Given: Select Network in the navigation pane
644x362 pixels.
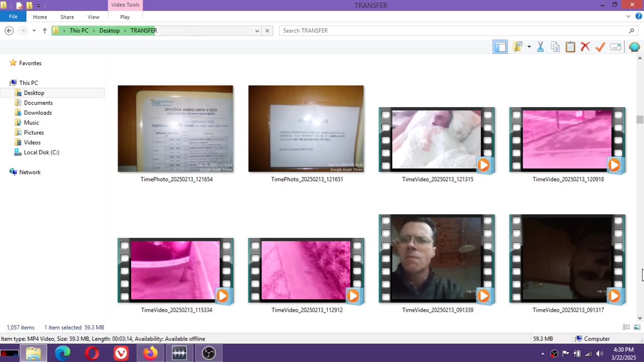Looking at the screenshot, I should coord(30,172).
